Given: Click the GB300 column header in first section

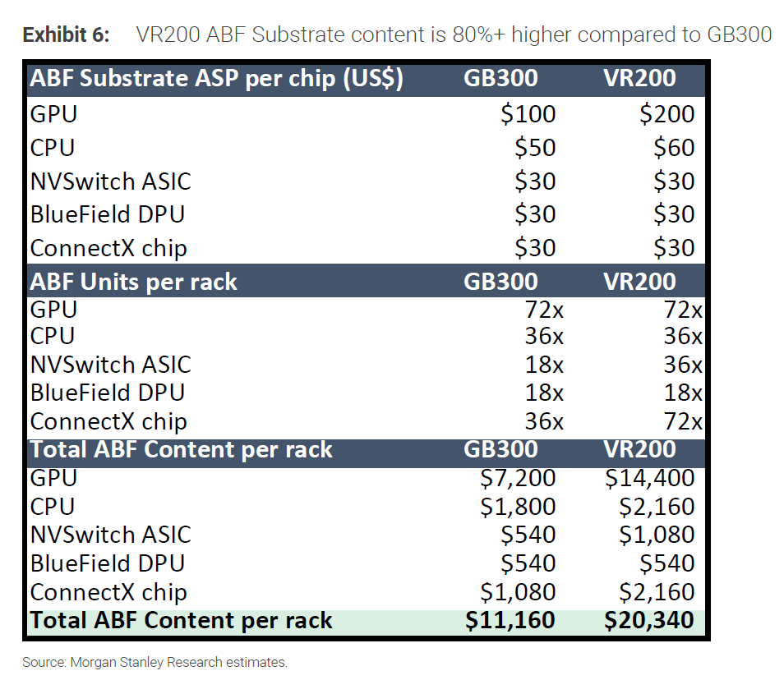Looking at the screenshot, I should pos(500,78).
